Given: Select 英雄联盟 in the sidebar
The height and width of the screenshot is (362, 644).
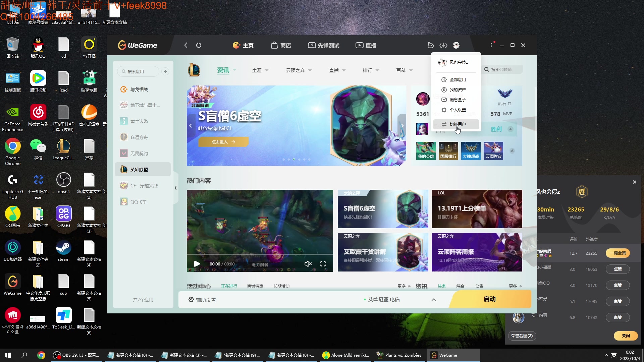Looking at the screenshot, I should [x=143, y=170].
